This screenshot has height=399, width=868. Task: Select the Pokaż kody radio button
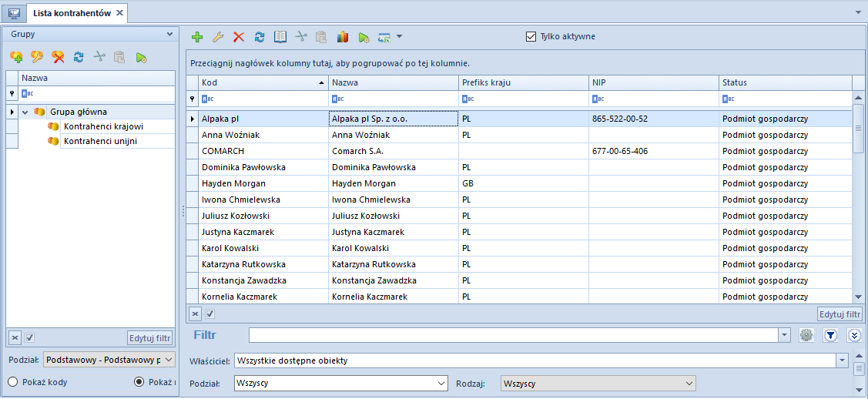[x=13, y=381]
